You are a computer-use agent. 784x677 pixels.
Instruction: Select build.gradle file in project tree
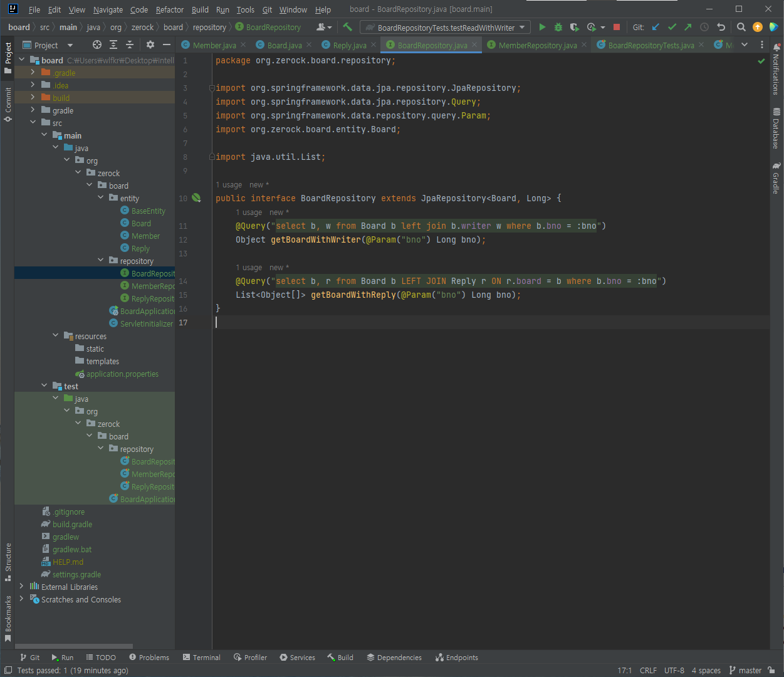click(66, 525)
